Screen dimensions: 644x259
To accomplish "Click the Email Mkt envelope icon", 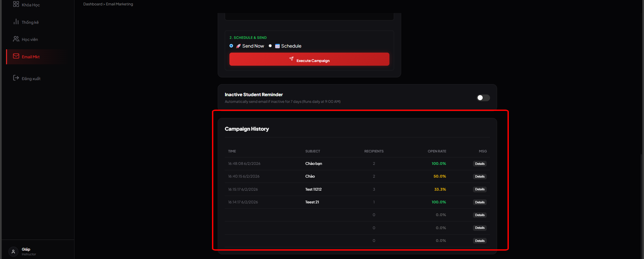I will tap(16, 56).
